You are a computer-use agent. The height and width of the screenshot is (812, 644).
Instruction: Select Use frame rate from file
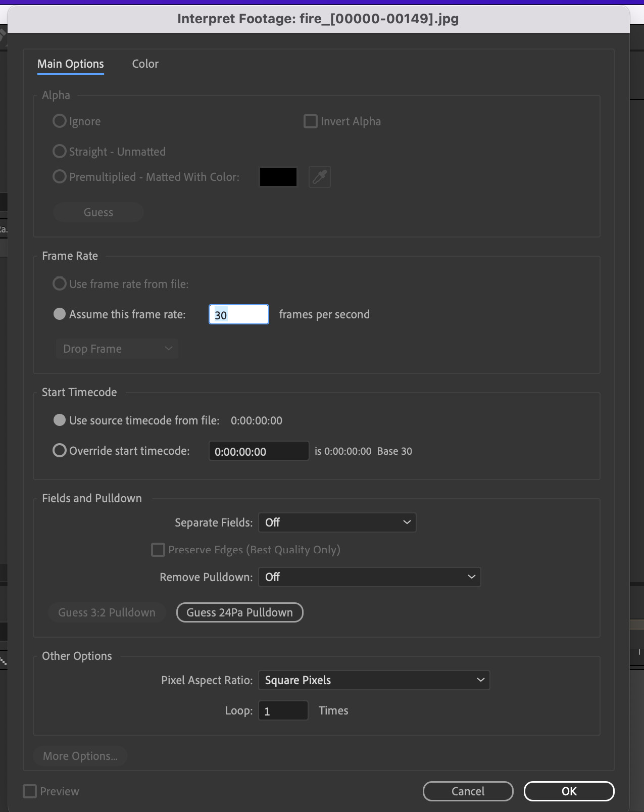click(60, 283)
